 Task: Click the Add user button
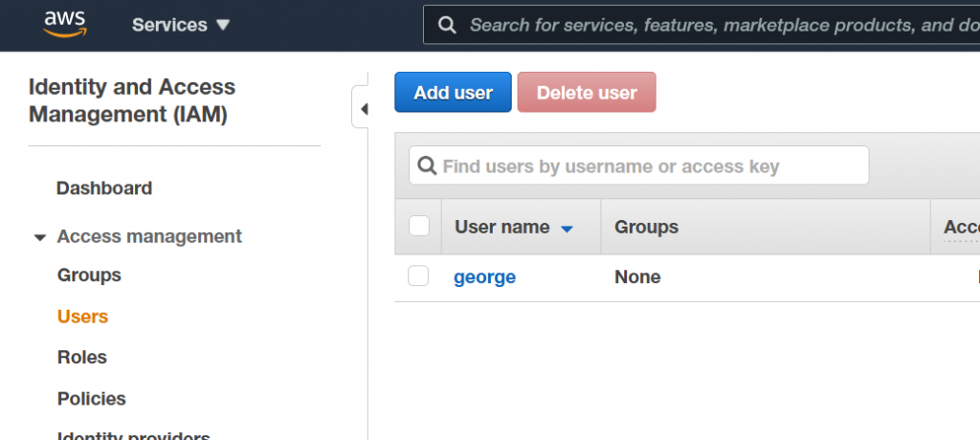(x=453, y=92)
